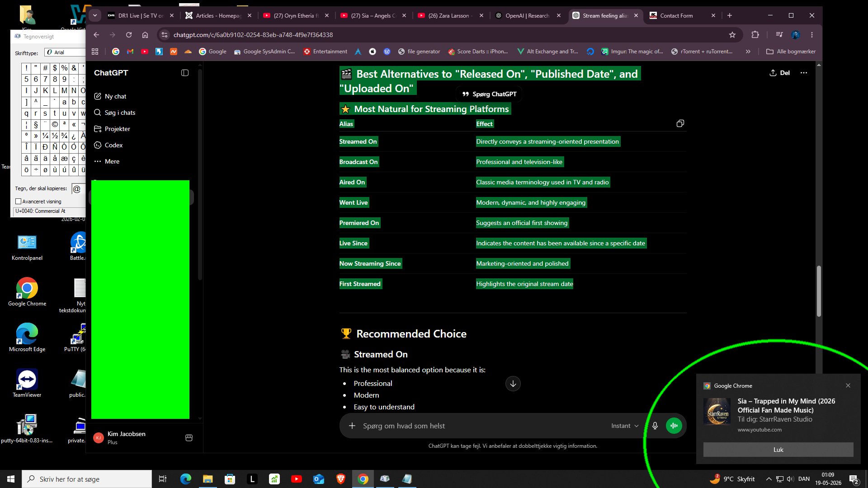868x488 pixels.
Task: Switch to the Oryn Etheria YouTube tab
Action: coord(296,15)
